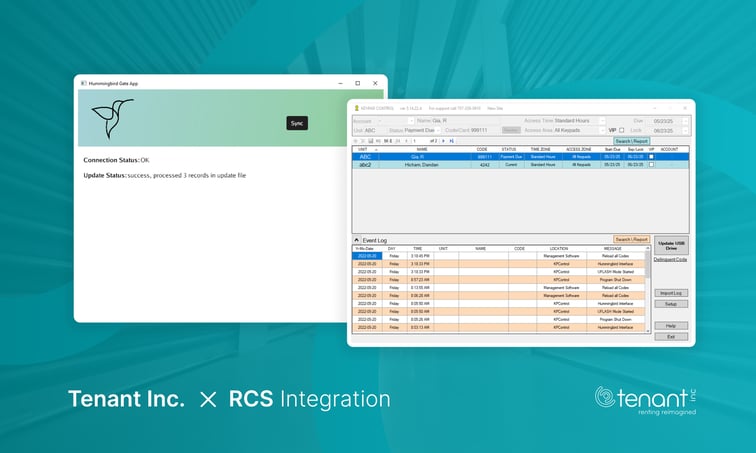Viewport: 756px width, 453px height.
Task: Select the 8:05:26 AM event log row
Action: pos(499,320)
